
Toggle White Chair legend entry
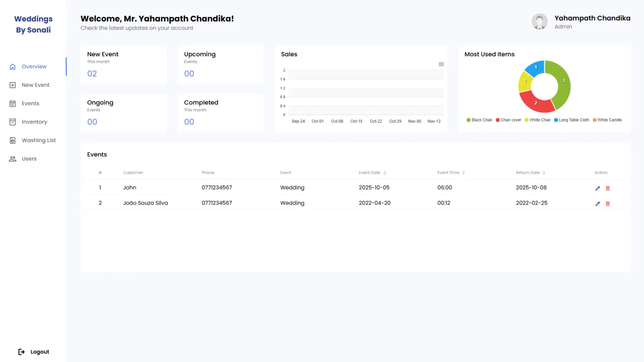(537, 120)
